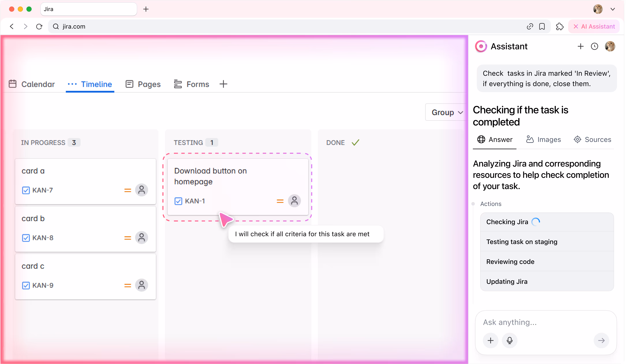639x364 pixels.
Task: Add a new view tab
Action: (x=223, y=84)
